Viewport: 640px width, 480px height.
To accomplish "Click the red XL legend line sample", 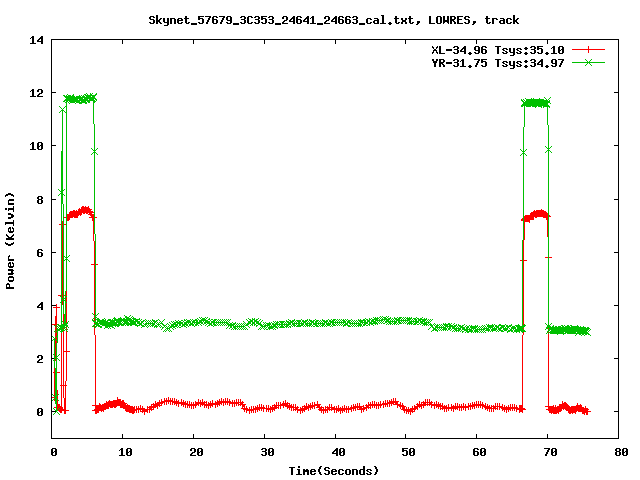I will tap(588, 50).
